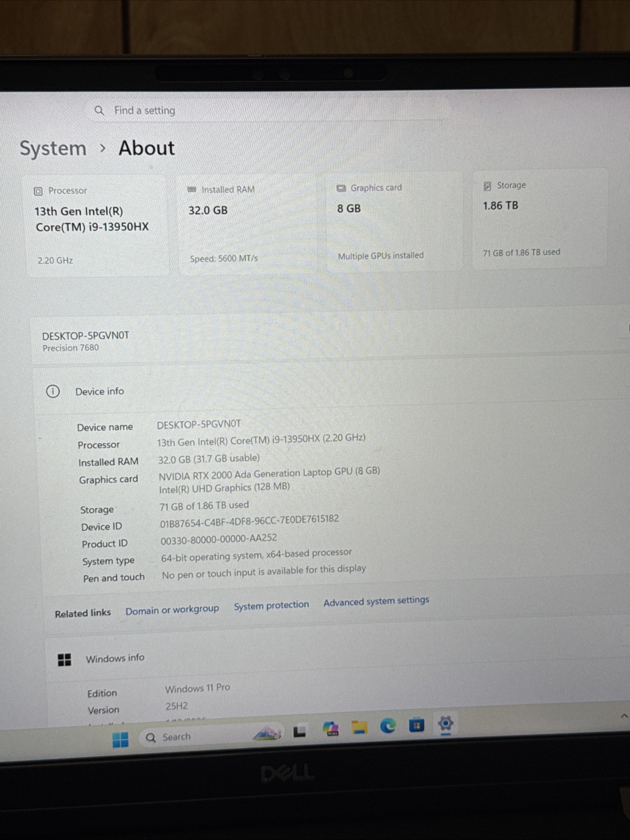Open Advanced system settings link
The height and width of the screenshot is (840, 630).
tap(376, 601)
